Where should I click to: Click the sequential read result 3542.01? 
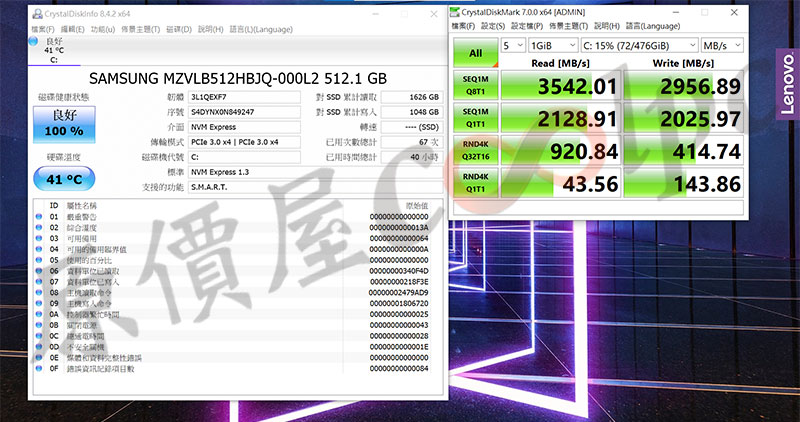coord(561,85)
